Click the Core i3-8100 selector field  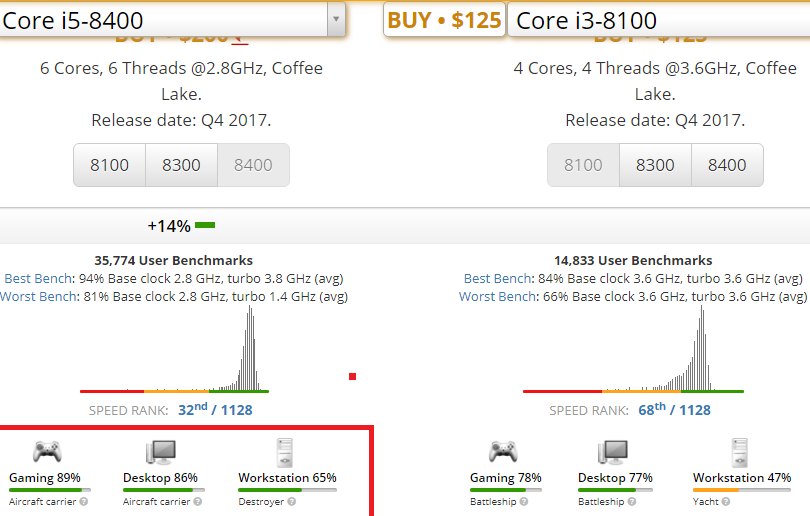point(659,20)
